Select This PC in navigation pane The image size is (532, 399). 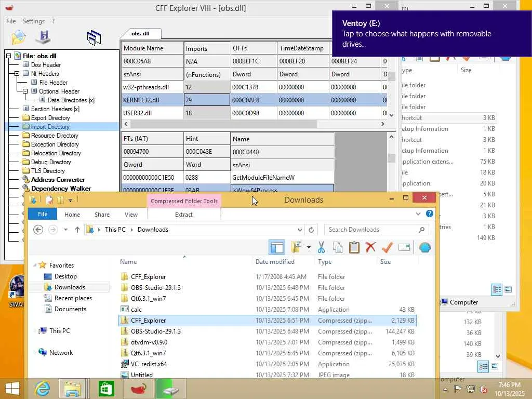(x=59, y=330)
